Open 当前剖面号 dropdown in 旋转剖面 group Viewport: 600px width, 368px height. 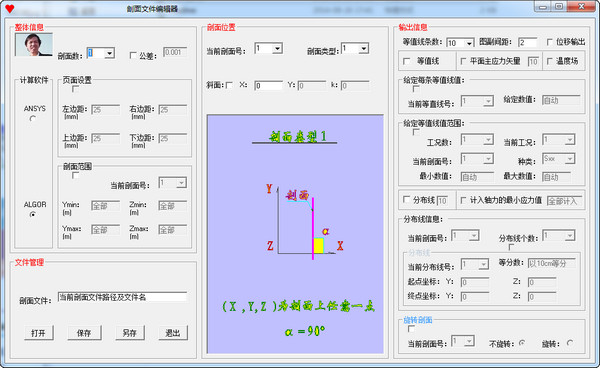[x=469, y=341]
